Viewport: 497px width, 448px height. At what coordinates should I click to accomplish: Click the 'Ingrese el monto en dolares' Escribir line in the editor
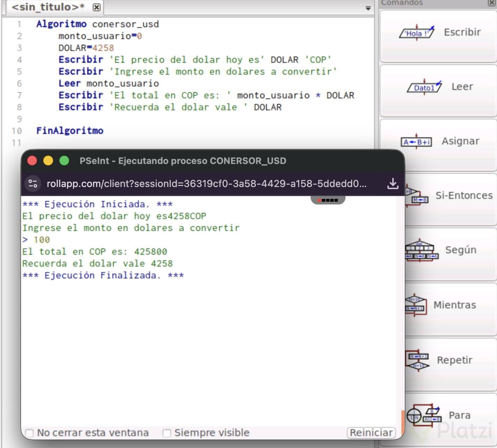pyautogui.click(x=198, y=72)
